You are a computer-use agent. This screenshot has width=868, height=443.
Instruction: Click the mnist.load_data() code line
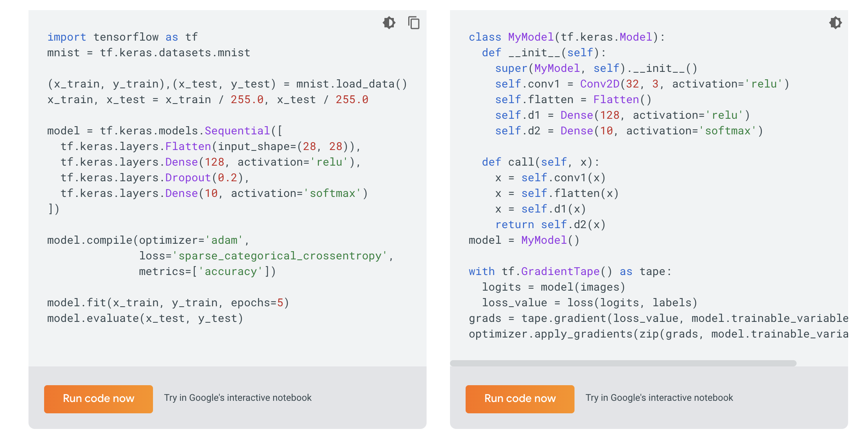[227, 84]
